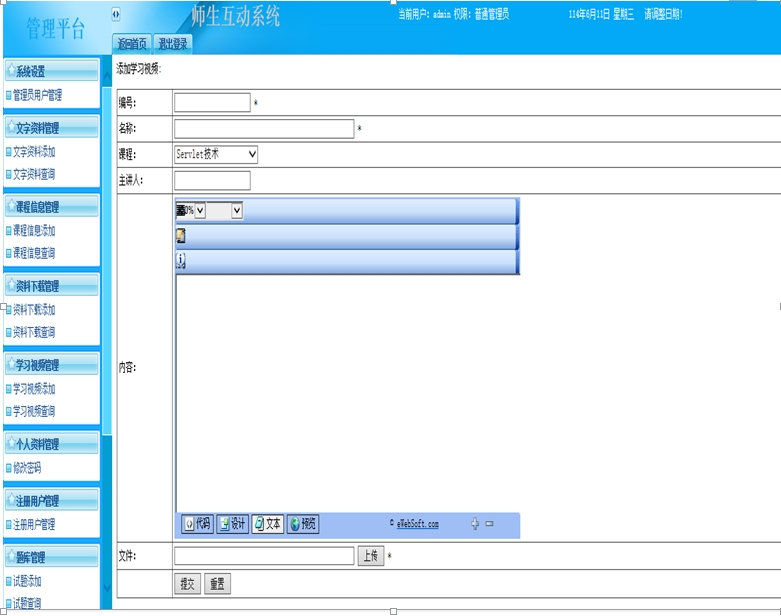Switch editor to 文本 text mode
Viewport: 781px width, 616px height.
pyautogui.click(x=268, y=523)
